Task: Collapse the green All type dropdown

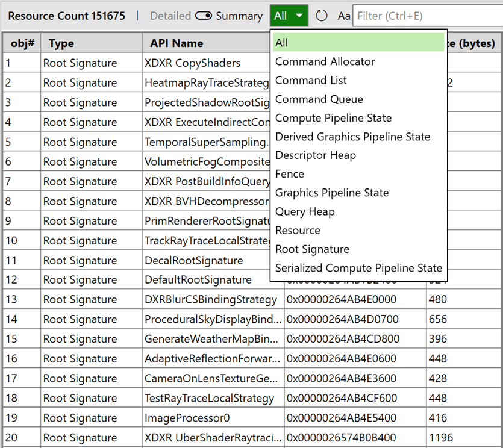Action: point(289,16)
